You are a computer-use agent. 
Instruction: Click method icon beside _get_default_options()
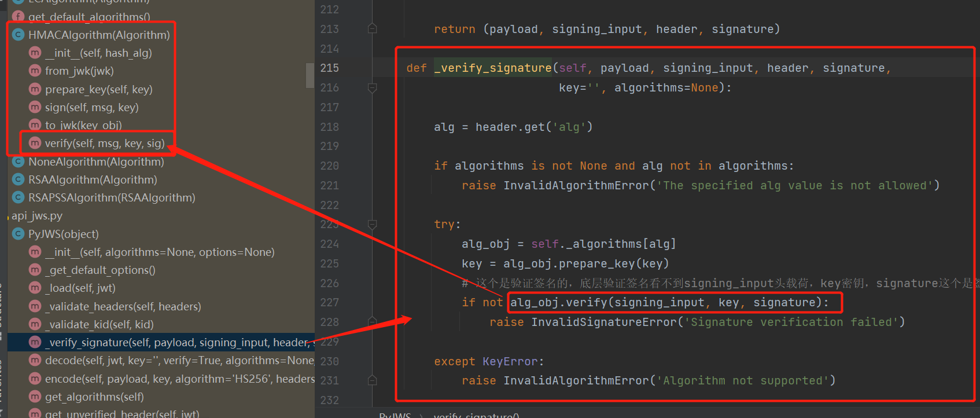(35, 270)
